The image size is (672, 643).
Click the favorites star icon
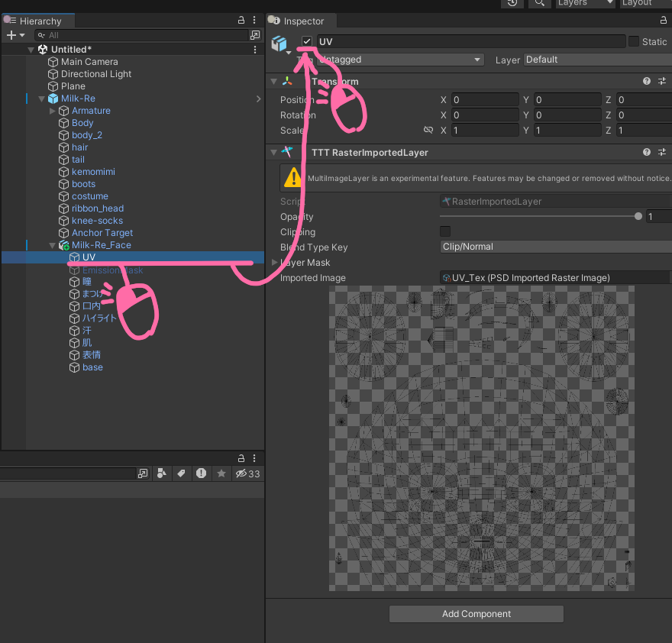[x=221, y=473]
